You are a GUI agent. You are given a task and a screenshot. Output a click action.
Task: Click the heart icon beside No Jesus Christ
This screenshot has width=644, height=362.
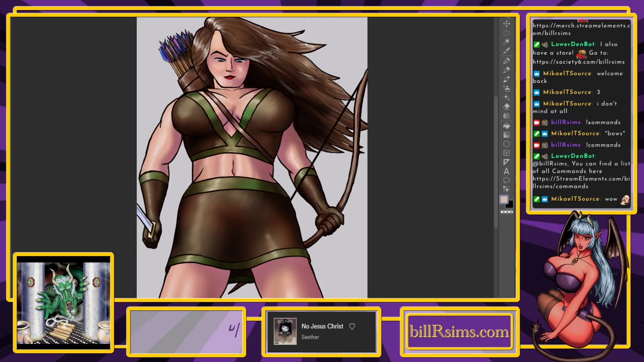352,326
